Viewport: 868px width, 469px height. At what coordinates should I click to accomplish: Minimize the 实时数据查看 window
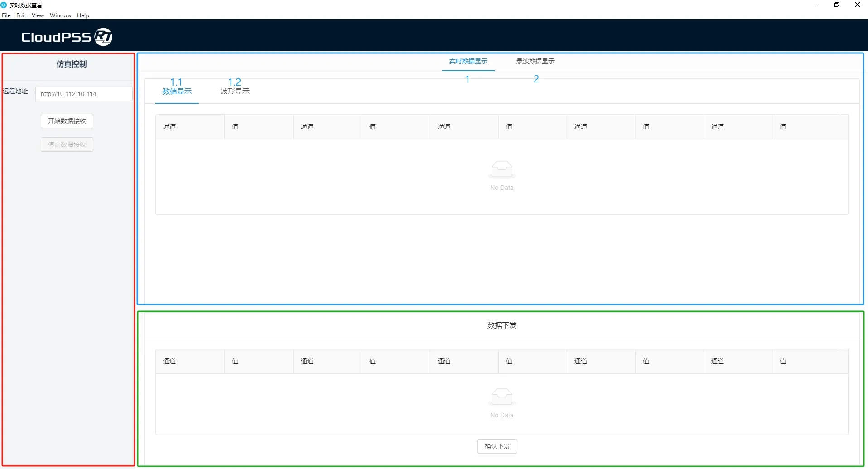pos(816,5)
